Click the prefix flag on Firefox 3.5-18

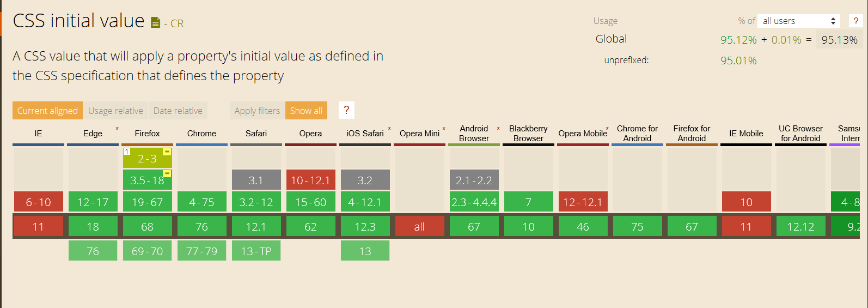pos(167,173)
